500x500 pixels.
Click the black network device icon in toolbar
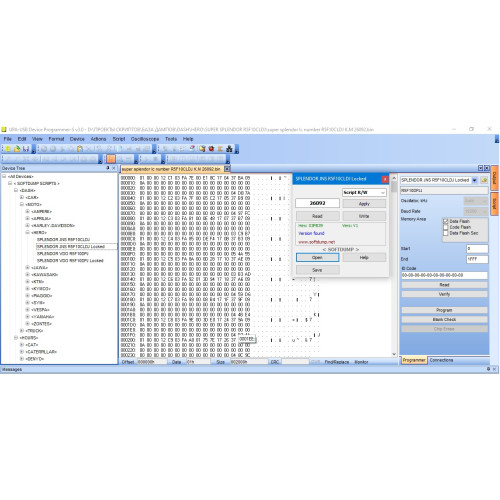(229, 149)
